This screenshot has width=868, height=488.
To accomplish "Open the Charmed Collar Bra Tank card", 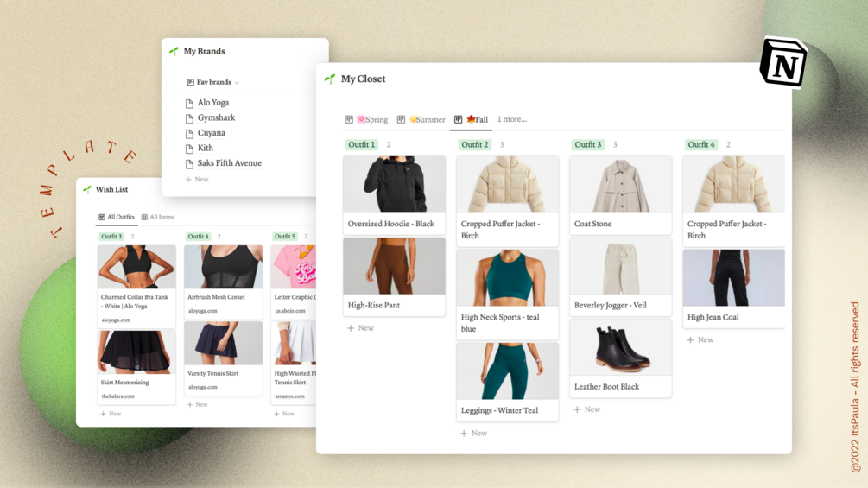I will pyautogui.click(x=136, y=287).
